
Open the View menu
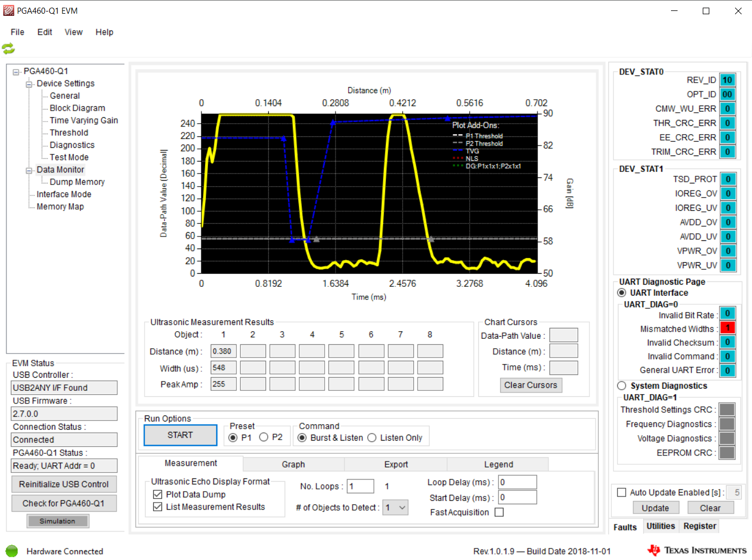74,32
